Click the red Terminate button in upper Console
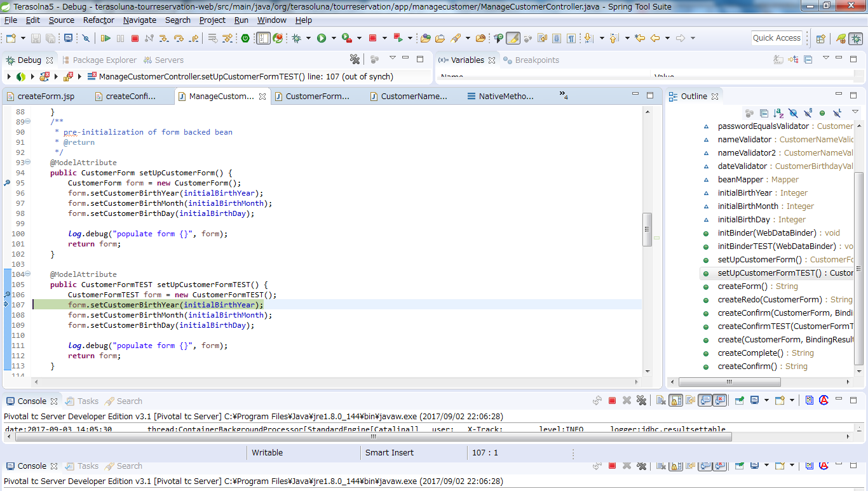This screenshot has width=868, height=491. pos(613,401)
